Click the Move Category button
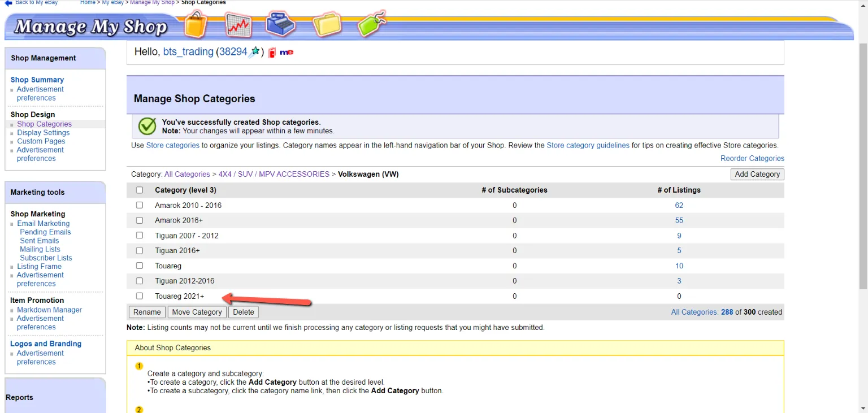 pos(197,312)
